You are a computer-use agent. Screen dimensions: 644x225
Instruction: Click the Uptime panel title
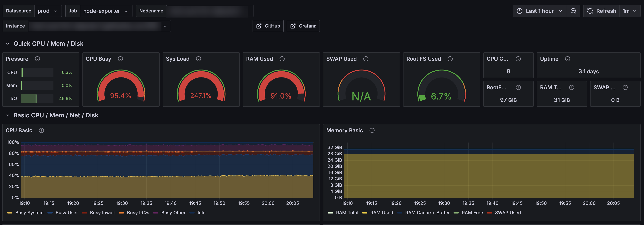point(549,59)
